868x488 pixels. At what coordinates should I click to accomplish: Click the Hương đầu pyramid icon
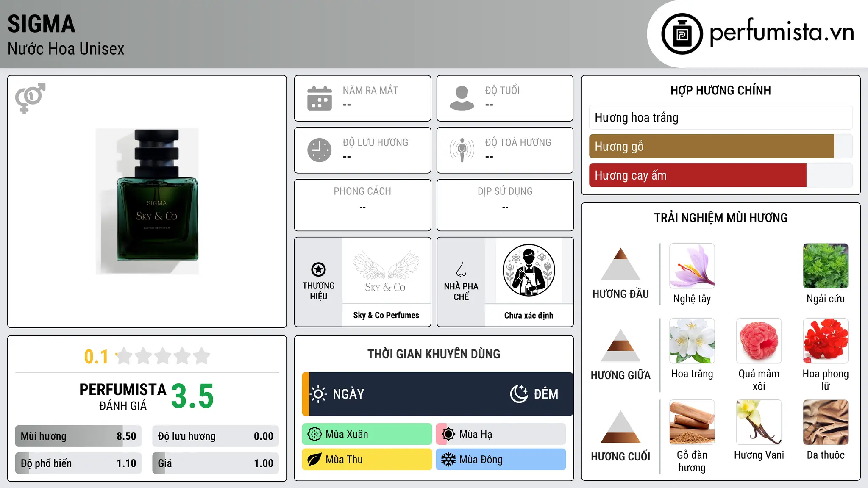(x=620, y=264)
